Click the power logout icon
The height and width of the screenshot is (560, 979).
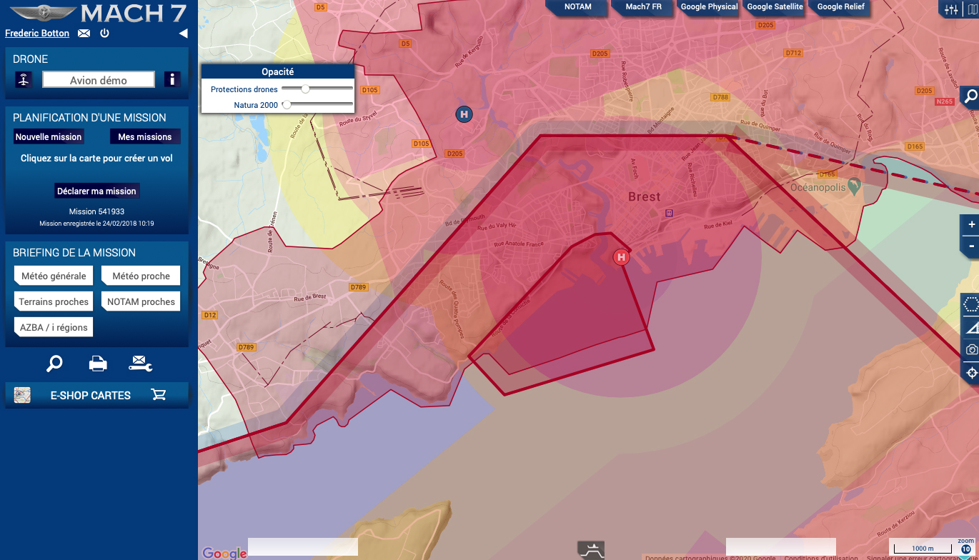(104, 34)
